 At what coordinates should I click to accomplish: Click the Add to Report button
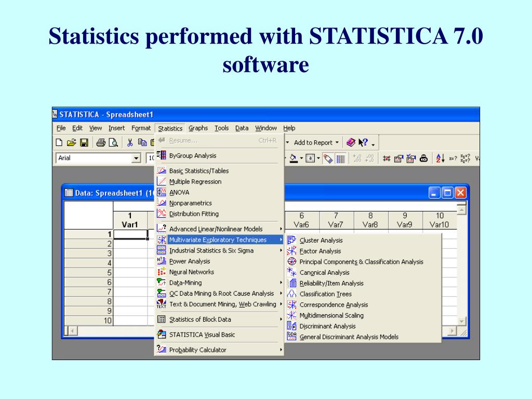[x=313, y=142]
